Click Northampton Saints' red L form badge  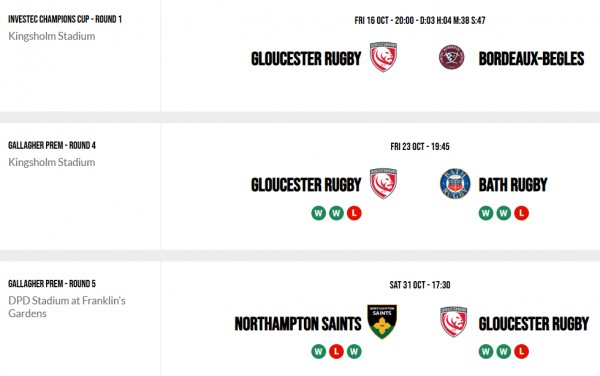(x=336, y=352)
